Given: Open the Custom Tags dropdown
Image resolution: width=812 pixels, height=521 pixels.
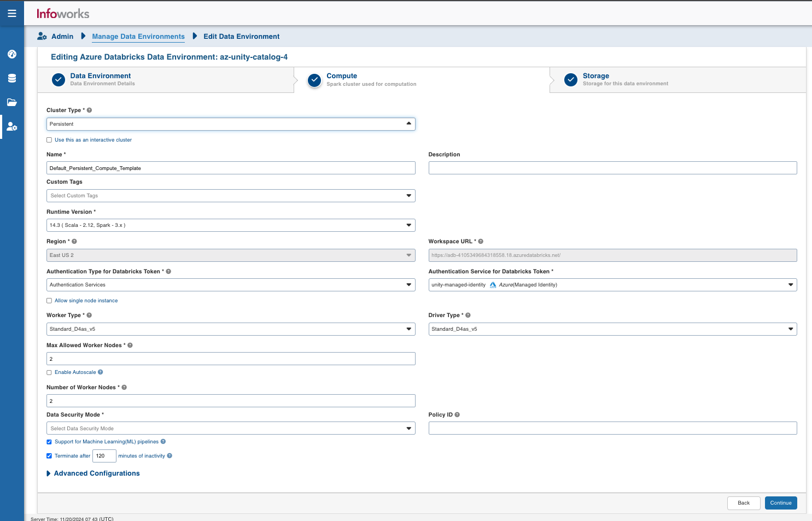Looking at the screenshot, I should (231, 196).
